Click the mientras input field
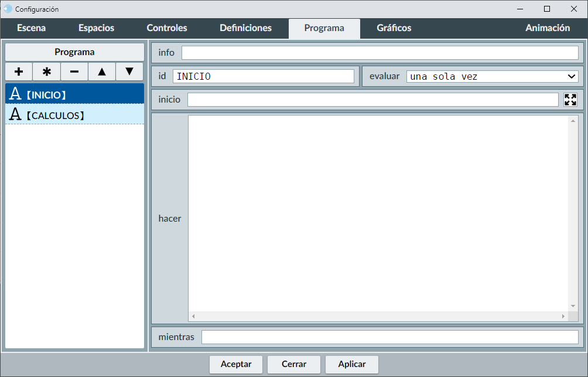The height and width of the screenshot is (377, 588). point(389,337)
